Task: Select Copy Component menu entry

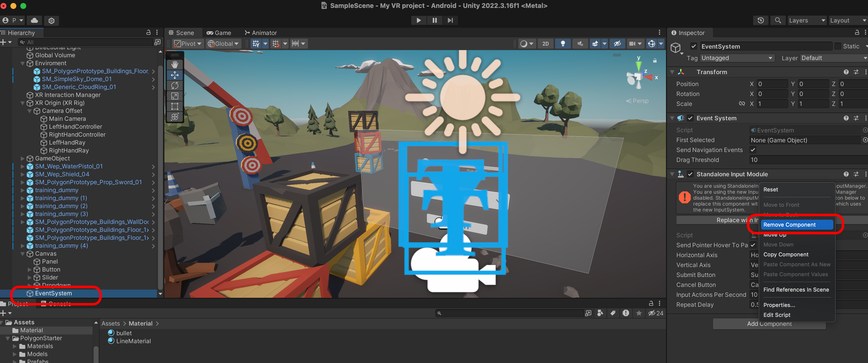Action: [786, 254]
